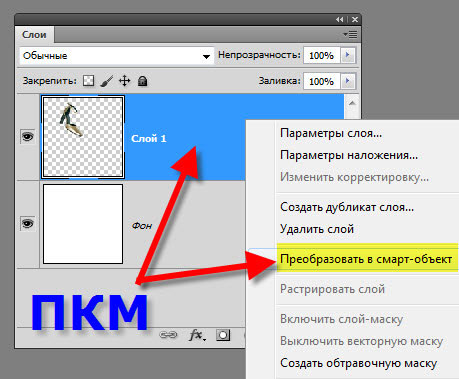Image resolution: width=459 pixels, height=379 pixels.
Task: Open the Непрозрачность slider arrow
Action: coord(348,55)
